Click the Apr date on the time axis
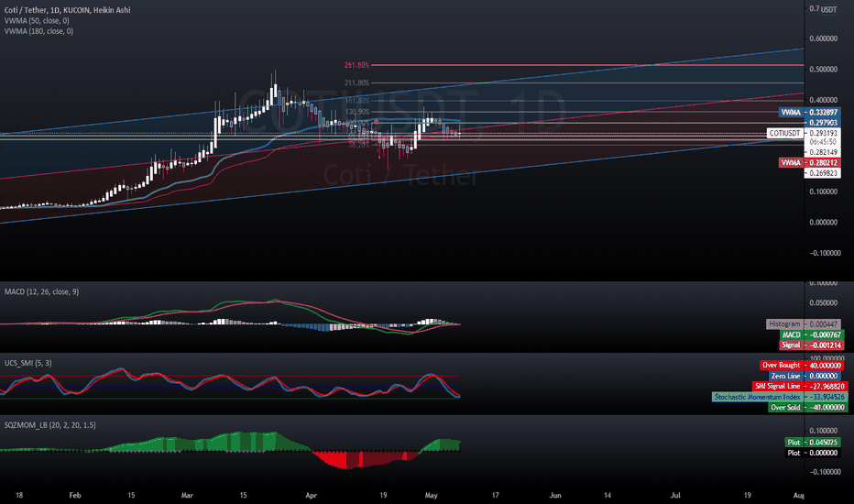 click(311, 495)
